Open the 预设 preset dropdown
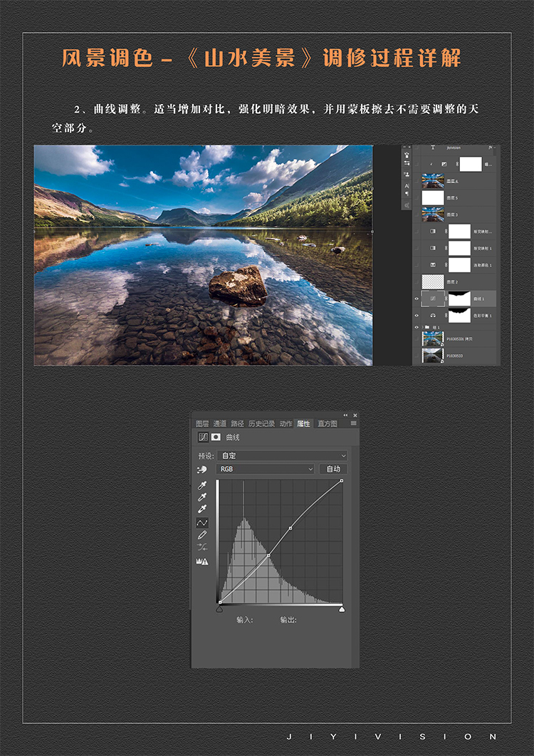534x756 pixels. pos(282,455)
